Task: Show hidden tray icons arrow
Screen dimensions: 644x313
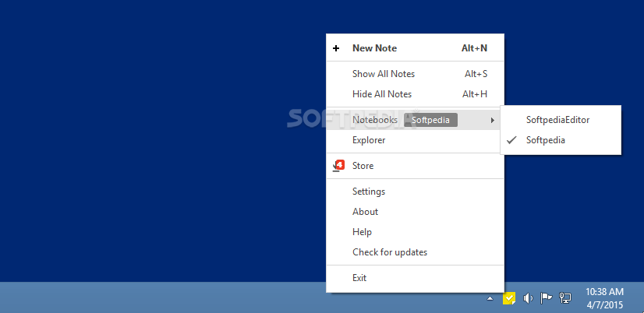Action: pyautogui.click(x=490, y=299)
